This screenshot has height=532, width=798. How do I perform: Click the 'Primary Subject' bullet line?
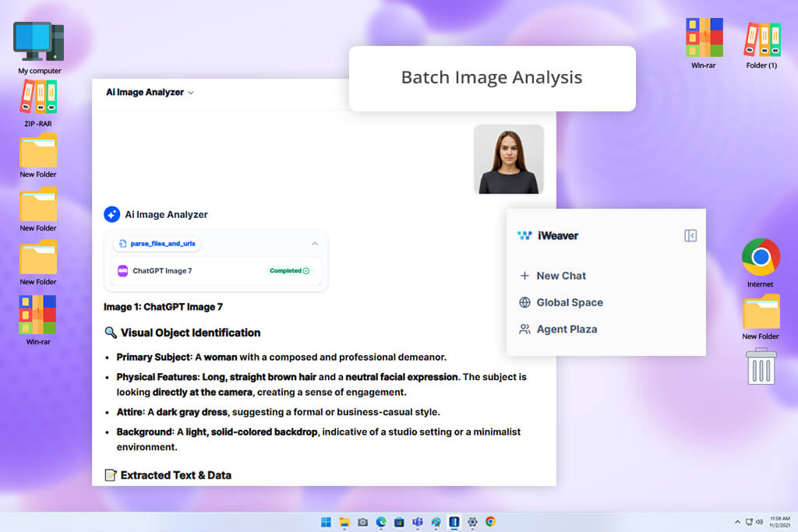pyautogui.click(x=281, y=357)
